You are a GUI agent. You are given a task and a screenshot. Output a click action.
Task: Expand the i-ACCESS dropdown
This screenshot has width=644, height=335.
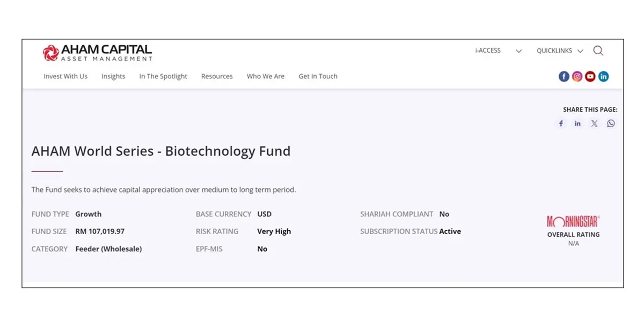point(498,51)
